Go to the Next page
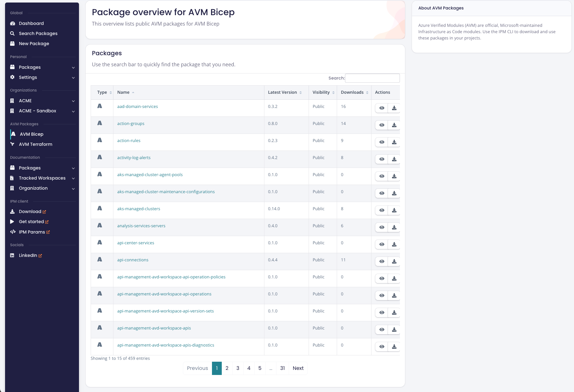The width and height of the screenshot is (574, 392). [298, 368]
